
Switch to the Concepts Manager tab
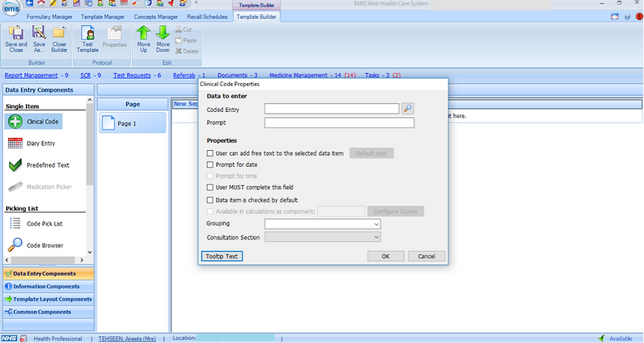point(156,17)
